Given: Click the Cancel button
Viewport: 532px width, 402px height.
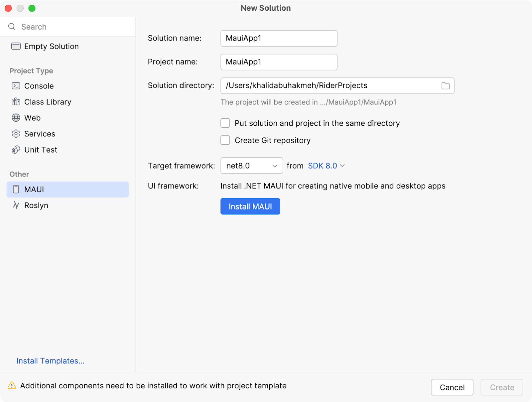Looking at the screenshot, I should pyautogui.click(x=452, y=387).
